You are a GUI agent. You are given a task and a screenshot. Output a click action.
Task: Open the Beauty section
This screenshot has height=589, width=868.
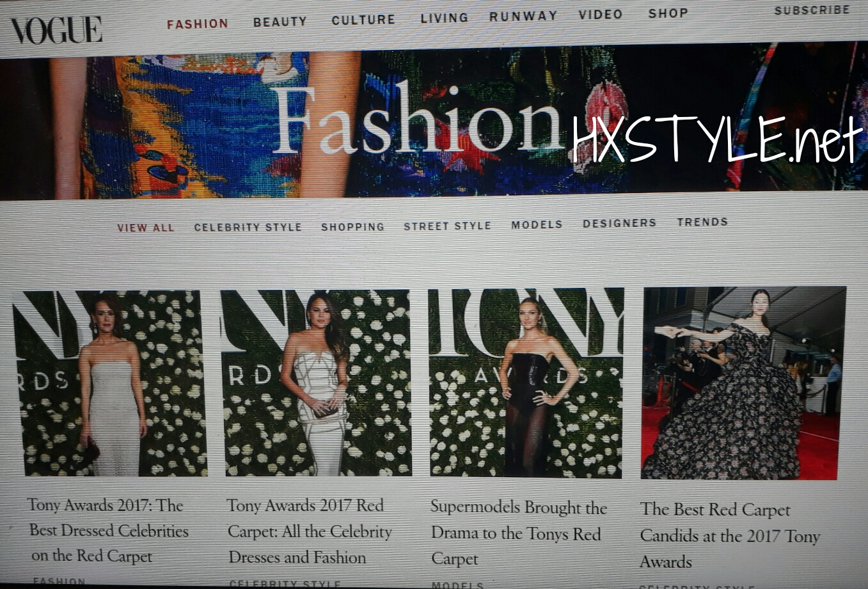280,22
